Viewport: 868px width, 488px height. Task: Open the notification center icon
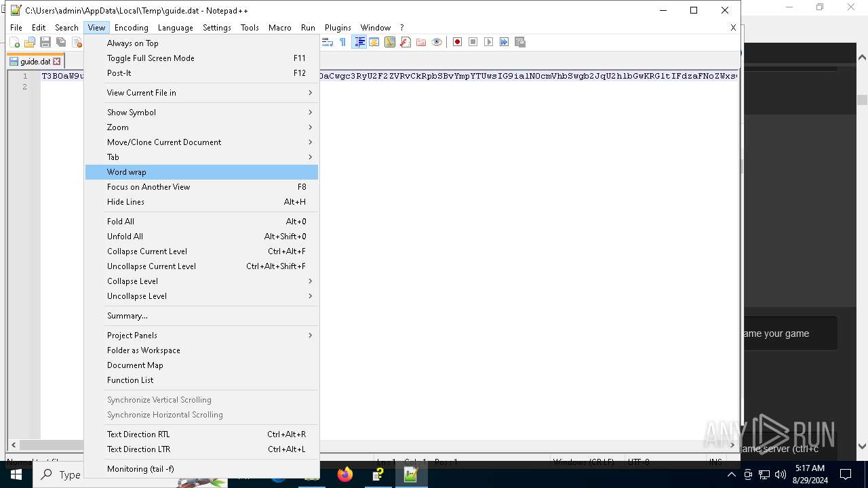tap(846, 474)
